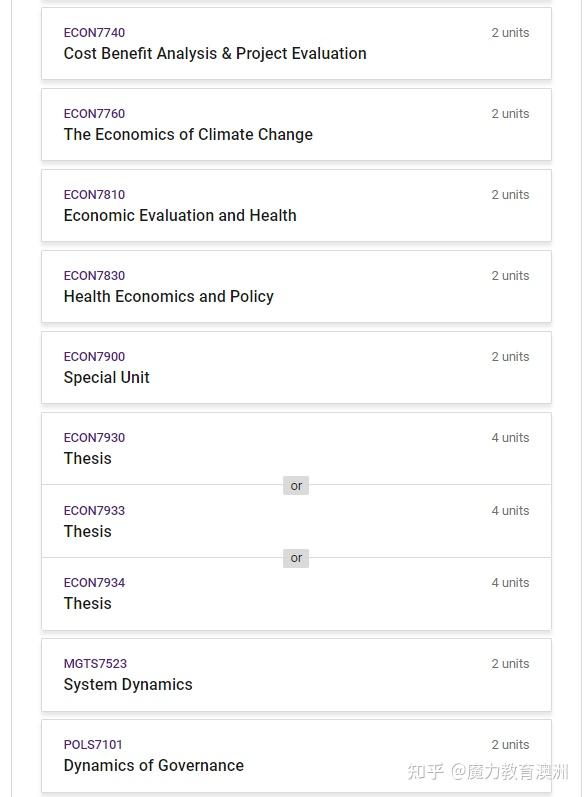Click the ECON7830 course code

tap(94, 275)
